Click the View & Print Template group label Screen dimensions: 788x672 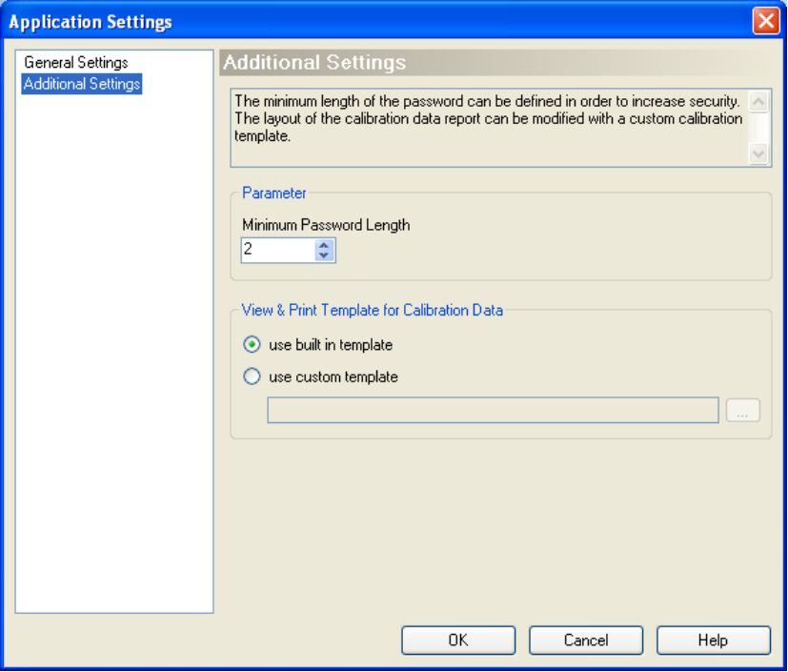372,310
